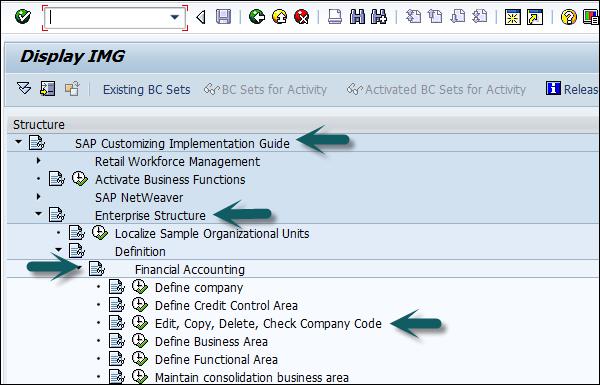Open the Release Notes info button
600x385 pixels.
point(572,89)
